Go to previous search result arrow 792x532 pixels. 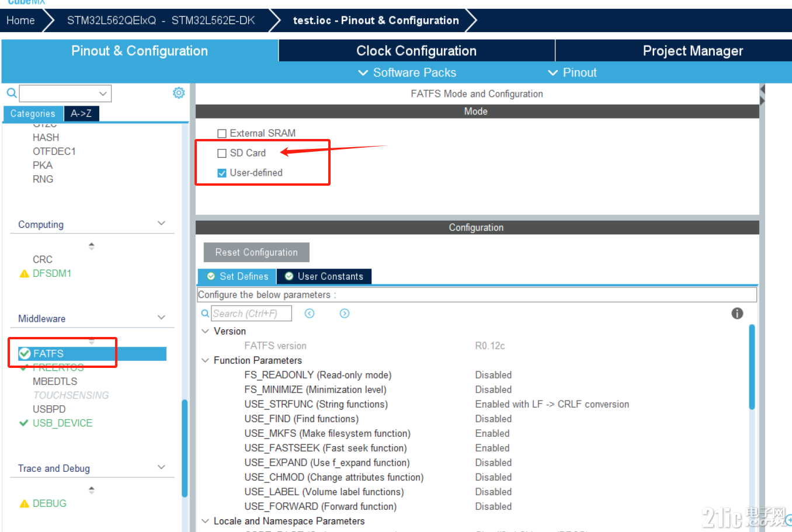310,314
